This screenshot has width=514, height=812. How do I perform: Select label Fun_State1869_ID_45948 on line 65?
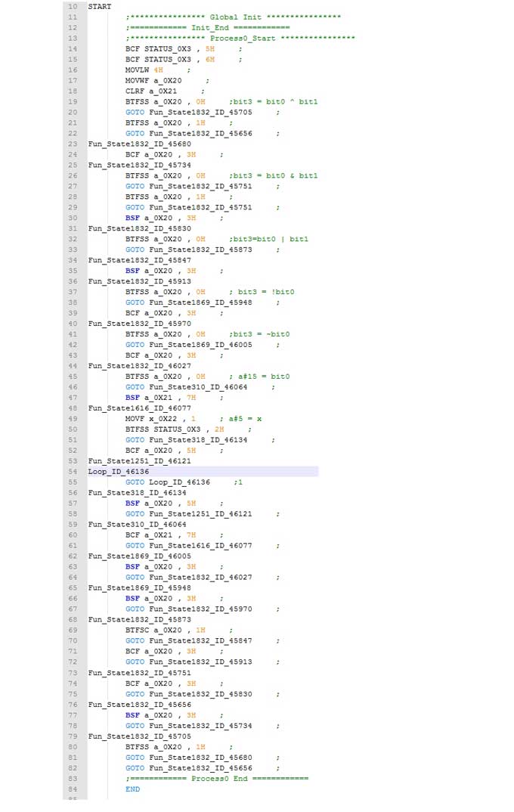click(x=139, y=588)
